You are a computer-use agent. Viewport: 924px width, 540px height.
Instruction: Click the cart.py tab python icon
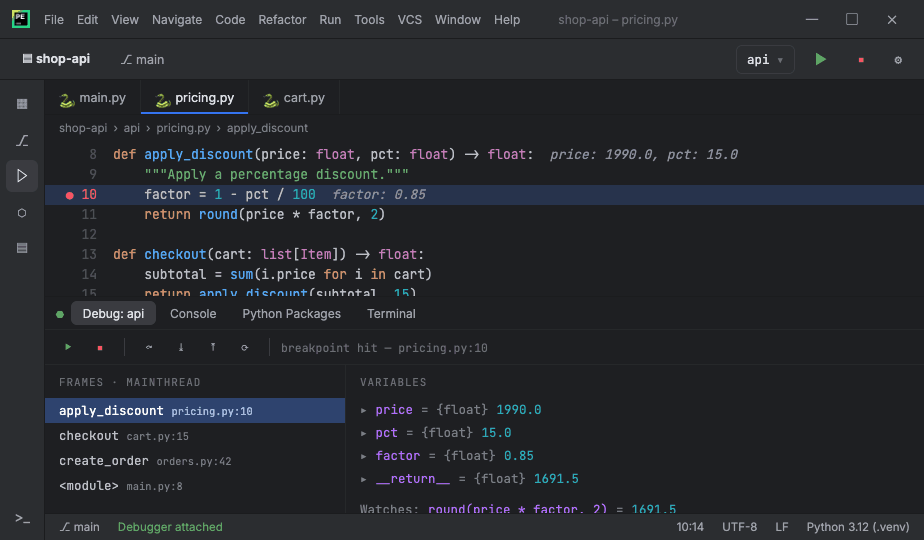(270, 100)
